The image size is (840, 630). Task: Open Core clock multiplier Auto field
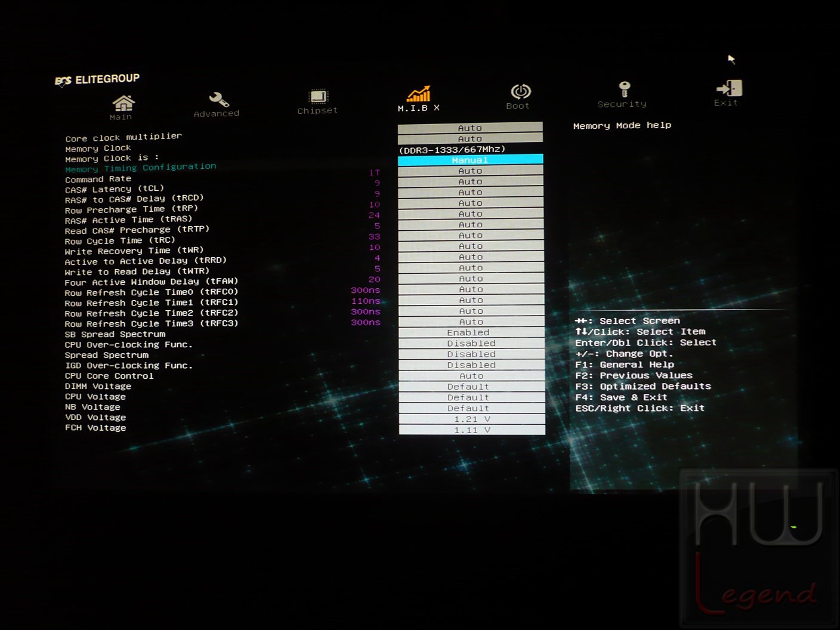[x=470, y=128]
